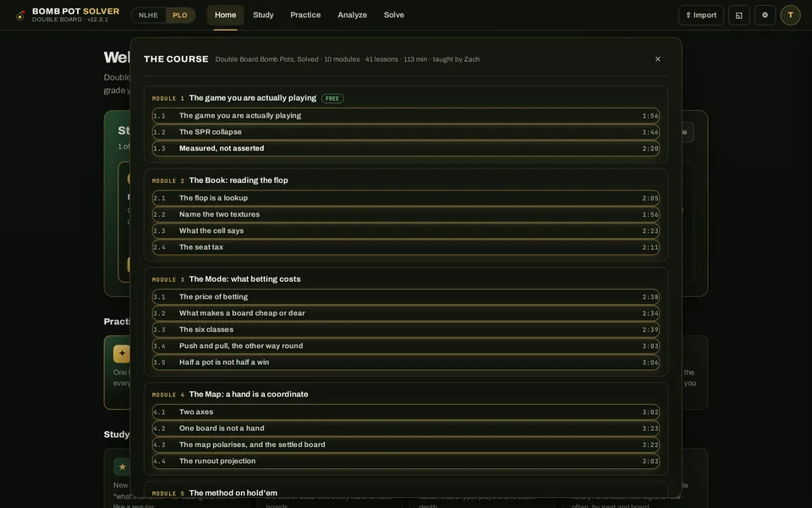This screenshot has width=812, height=508.
Task: Open the Solve tab
Action: [x=393, y=15]
